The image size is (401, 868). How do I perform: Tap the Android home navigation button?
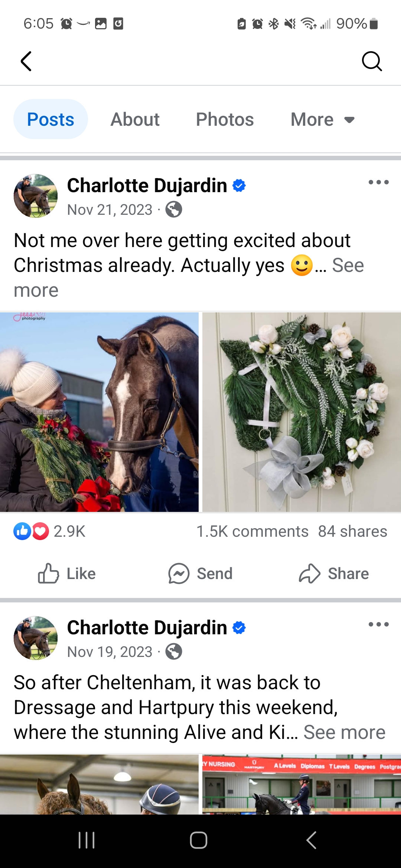(199, 840)
